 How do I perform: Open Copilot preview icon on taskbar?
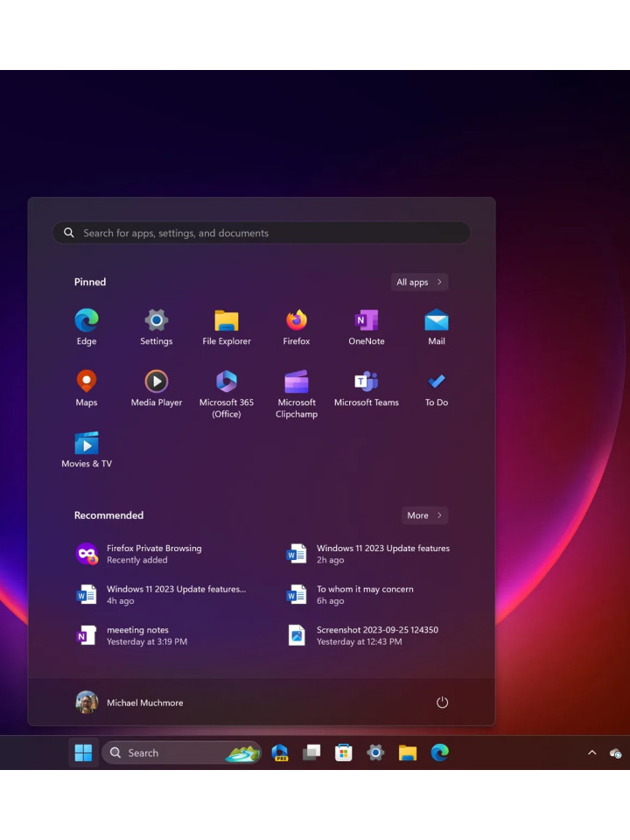(x=280, y=752)
